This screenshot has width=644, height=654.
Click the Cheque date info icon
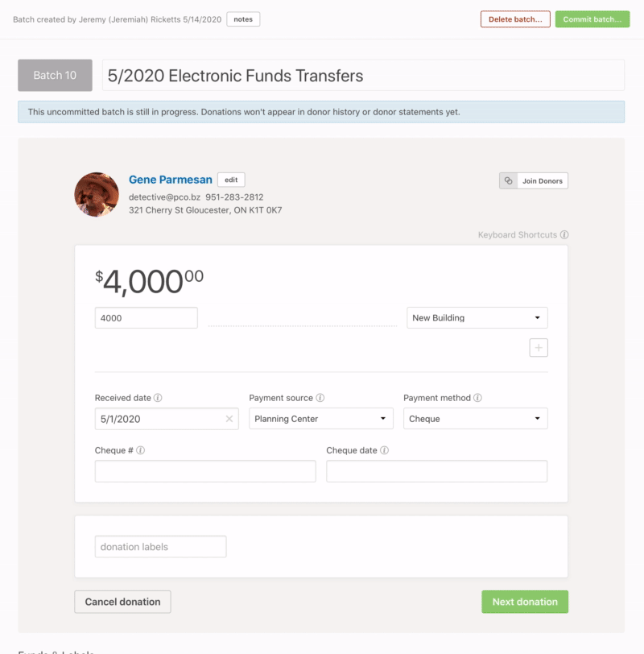[x=385, y=451]
